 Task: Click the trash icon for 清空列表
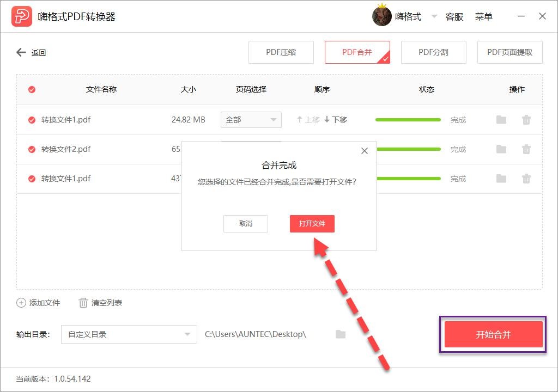click(x=83, y=303)
